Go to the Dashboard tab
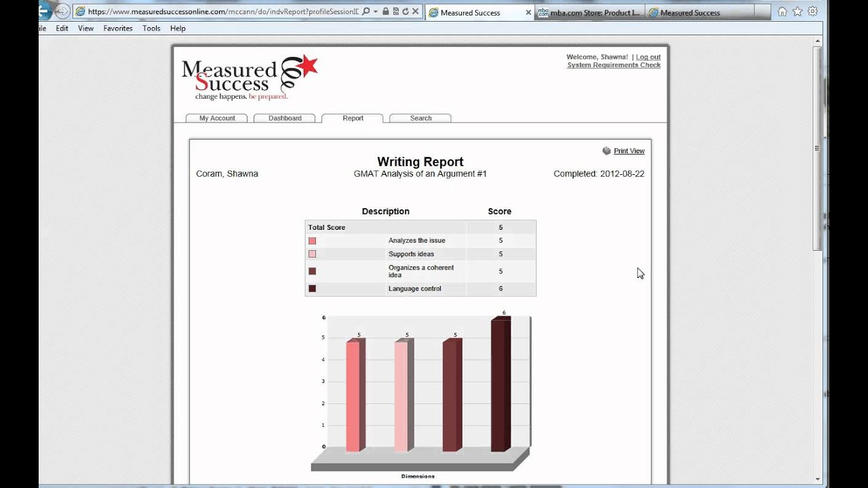Screen dimensions: 868x488 click(x=285, y=118)
